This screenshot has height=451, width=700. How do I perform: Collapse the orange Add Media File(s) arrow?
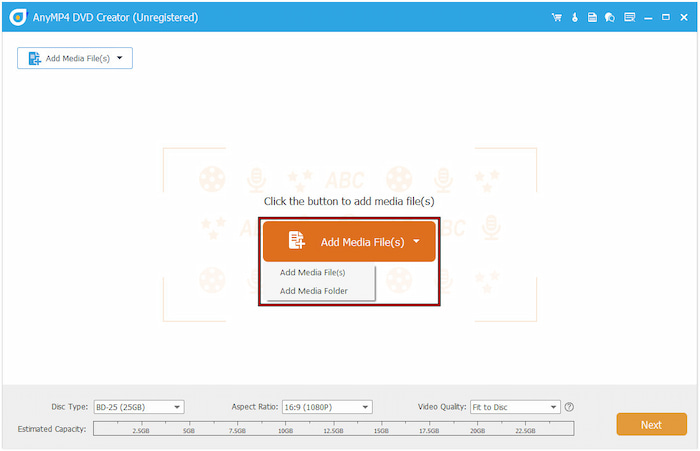click(x=415, y=242)
